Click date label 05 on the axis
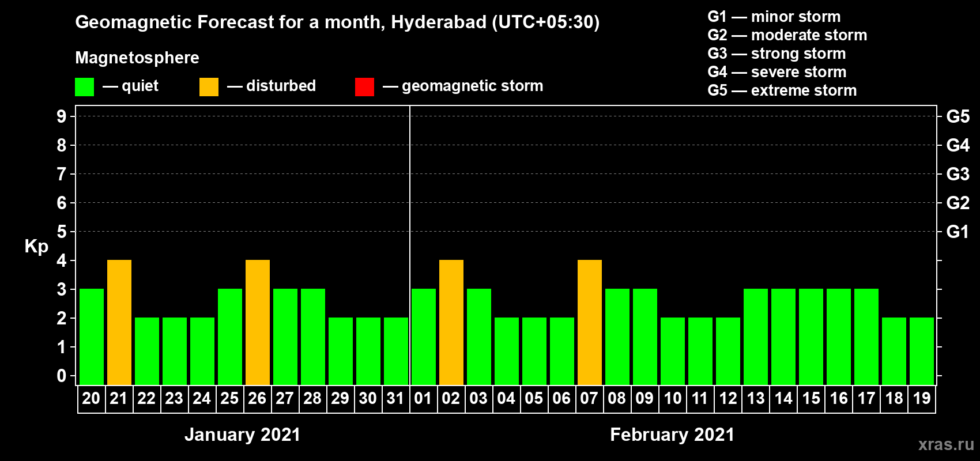Image resolution: width=980 pixels, height=461 pixels. pyautogui.click(x=534, y=399)
